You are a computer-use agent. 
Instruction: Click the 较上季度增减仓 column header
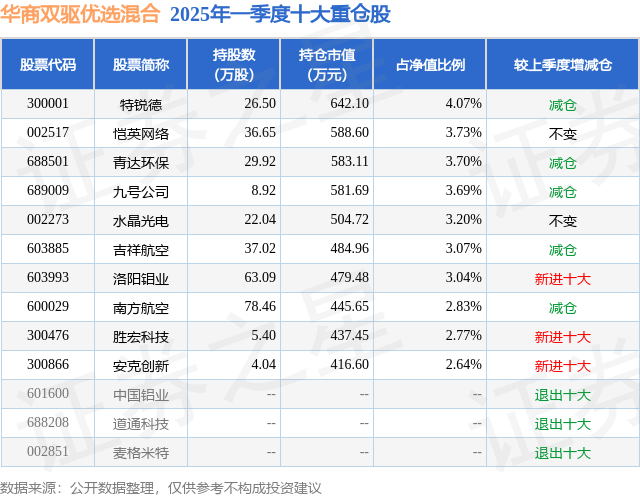click(x=563, y=64)
